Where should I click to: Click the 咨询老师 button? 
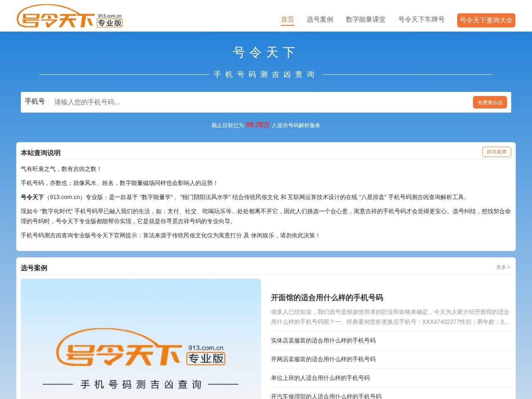tap(497, 152)
